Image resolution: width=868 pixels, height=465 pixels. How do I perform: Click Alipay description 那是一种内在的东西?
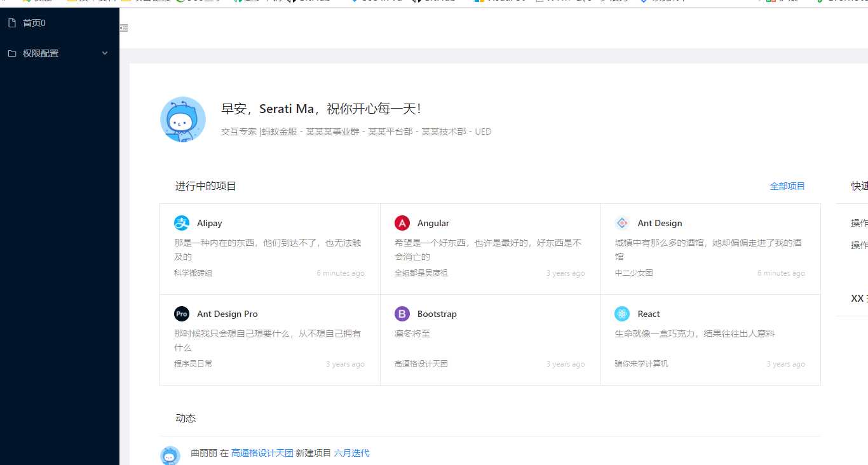(x=268, y=250)
